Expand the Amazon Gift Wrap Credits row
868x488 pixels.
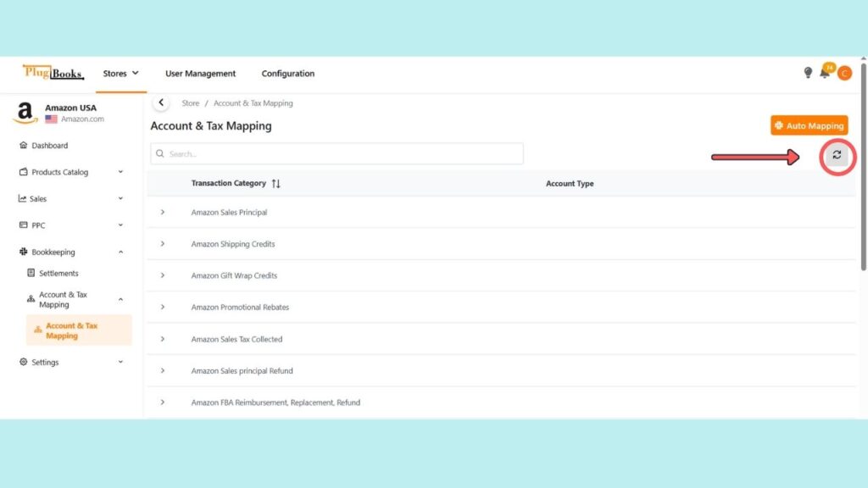pyautogui.click(x=162, y=275)
